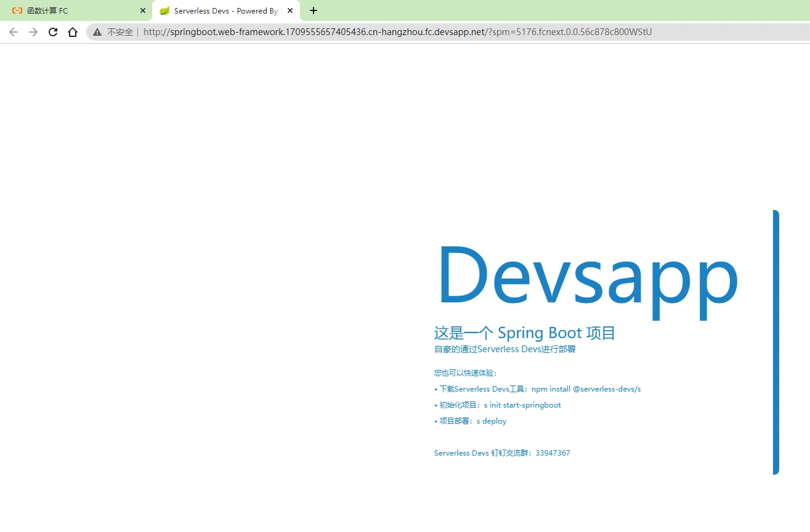Screen dimensions: 810x532
Task: Open a new tab with the plus button
Action: [314, 10]
